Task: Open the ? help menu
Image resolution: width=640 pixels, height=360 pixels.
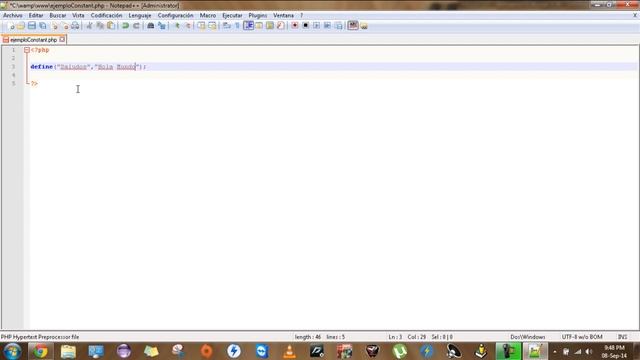Action: [x=302, y=16]
